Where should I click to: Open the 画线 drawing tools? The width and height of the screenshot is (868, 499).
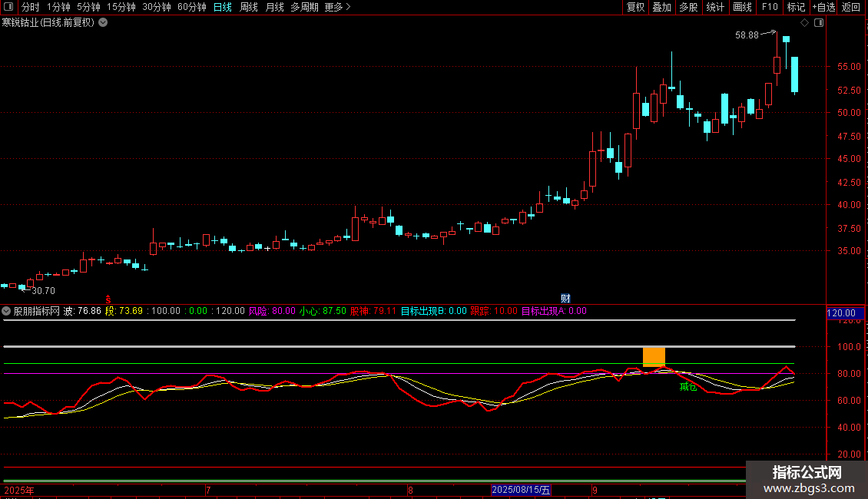742,7
